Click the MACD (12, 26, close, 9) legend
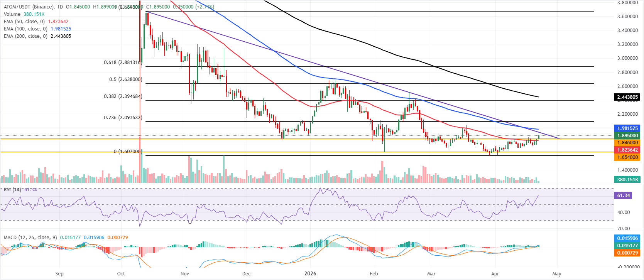This screenshot has width=644, height=280. pos(30,238)
